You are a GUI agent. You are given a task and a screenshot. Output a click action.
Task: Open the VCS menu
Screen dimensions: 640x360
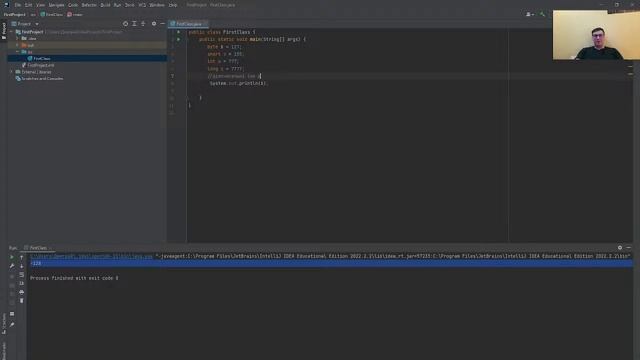[142, 5]
